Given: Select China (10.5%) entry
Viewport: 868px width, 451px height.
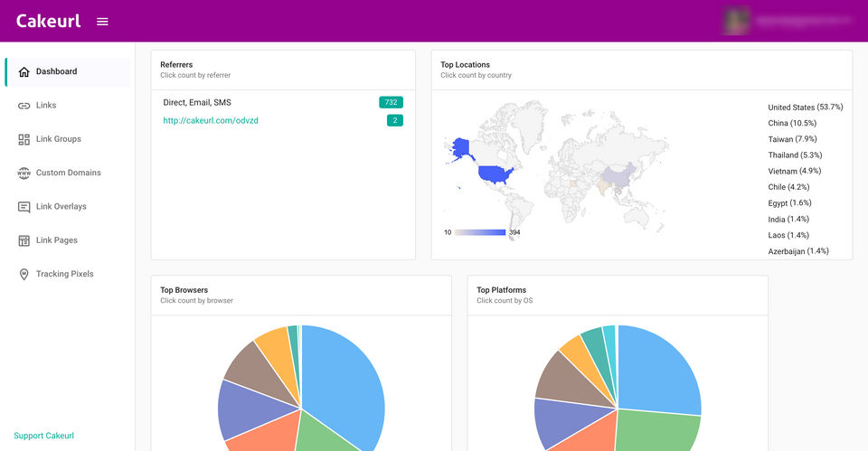Looking at the screenshot, I should [792, 124].
